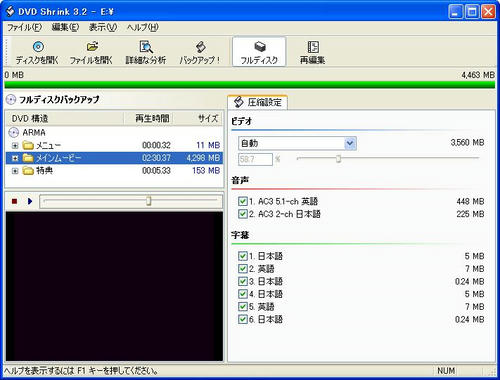Screen dimensions: 500x380
Task: Select the 圧縮設定 tab
Action: pos(258,102)
